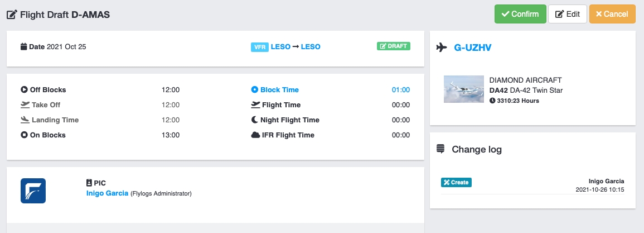This screenshot has width=644, height=233.
Task: Click the DA42 aircraft thumbnail photo
Action: tap(463, 89)
